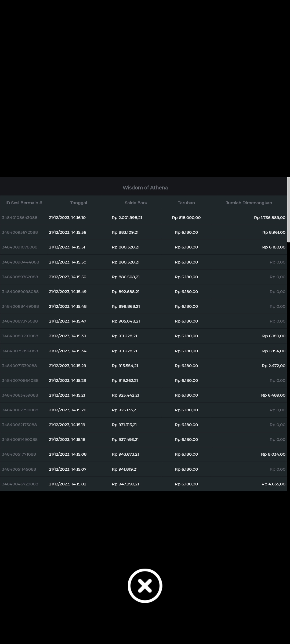Click the win amount 'Rp 1.736.889,00'

point(270,218)
